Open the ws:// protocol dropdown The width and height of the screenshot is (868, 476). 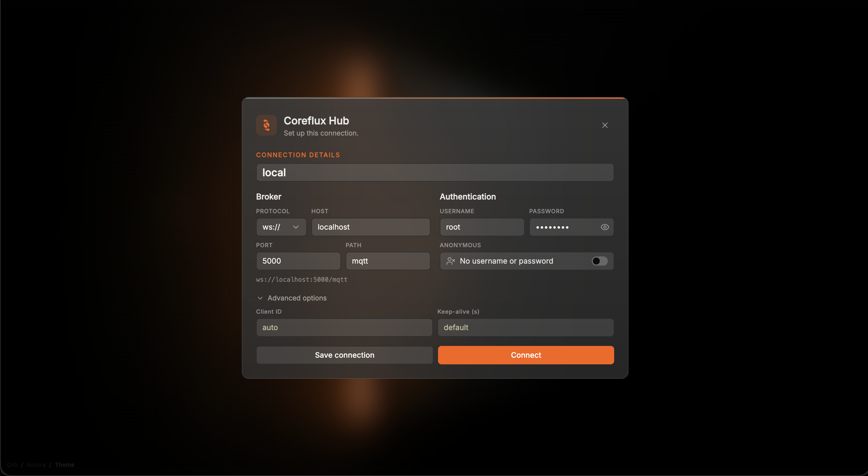pyautogui.click(x=281, y=227)
